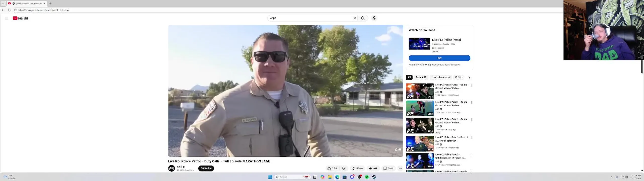Open the Live PD: Police Patrol show title
This screenshot has height=181, width=644.
coord(446,40)
